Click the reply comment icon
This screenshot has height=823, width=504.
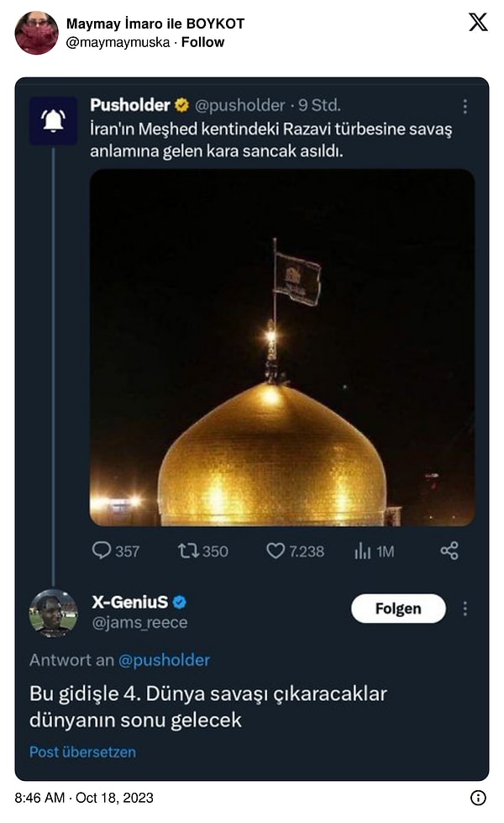(x=102, y=551)
